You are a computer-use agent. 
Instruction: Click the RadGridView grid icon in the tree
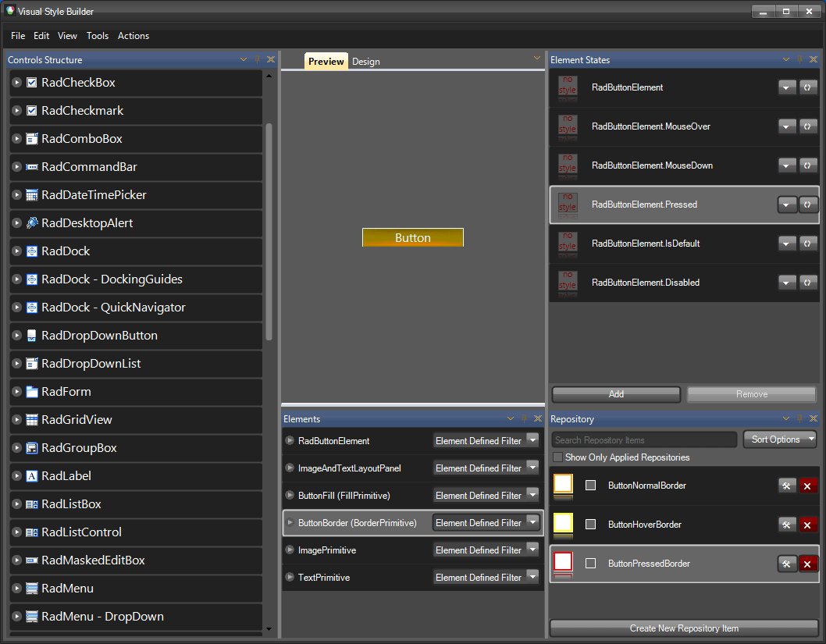coord(31,420)
